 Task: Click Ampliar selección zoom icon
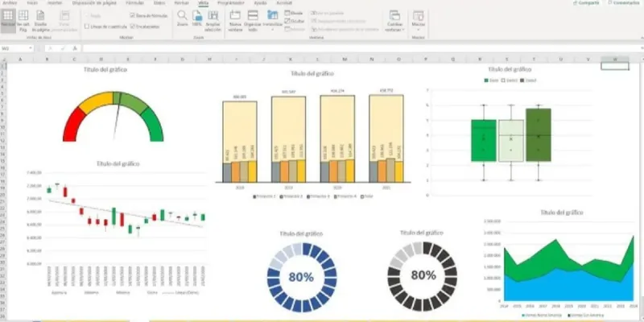[x=214, y=19]
